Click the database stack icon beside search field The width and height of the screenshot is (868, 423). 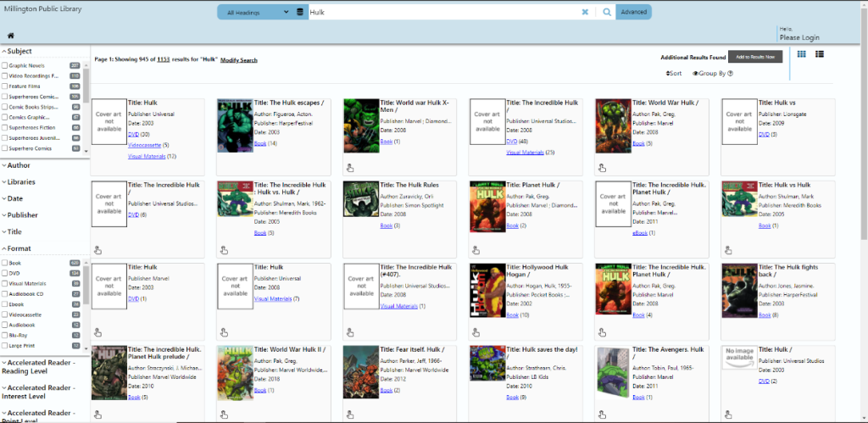coord(300,12)
